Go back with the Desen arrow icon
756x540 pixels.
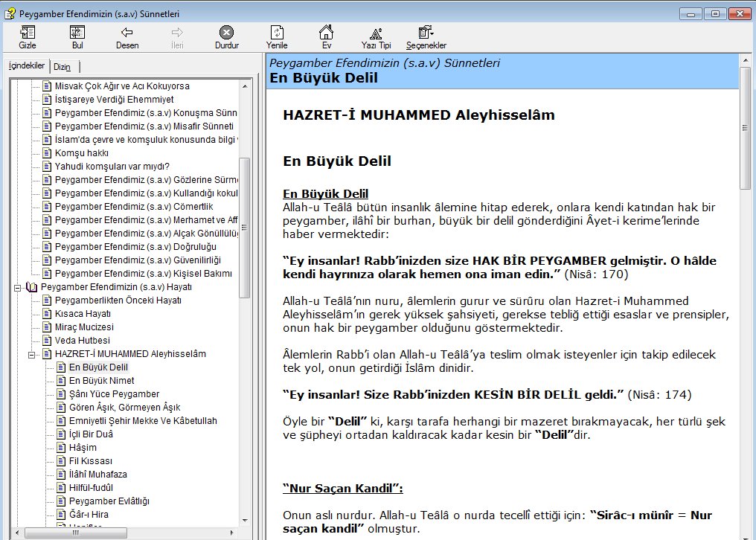coord(127,36)
